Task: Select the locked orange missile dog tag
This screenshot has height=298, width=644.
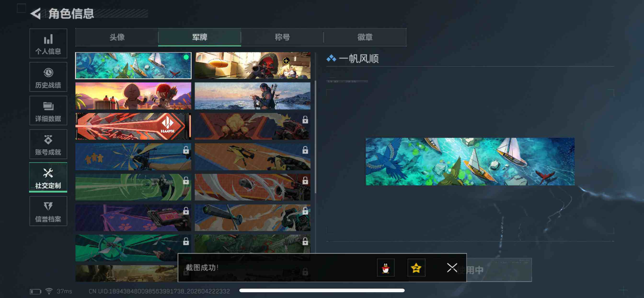Action: point(253,218)
